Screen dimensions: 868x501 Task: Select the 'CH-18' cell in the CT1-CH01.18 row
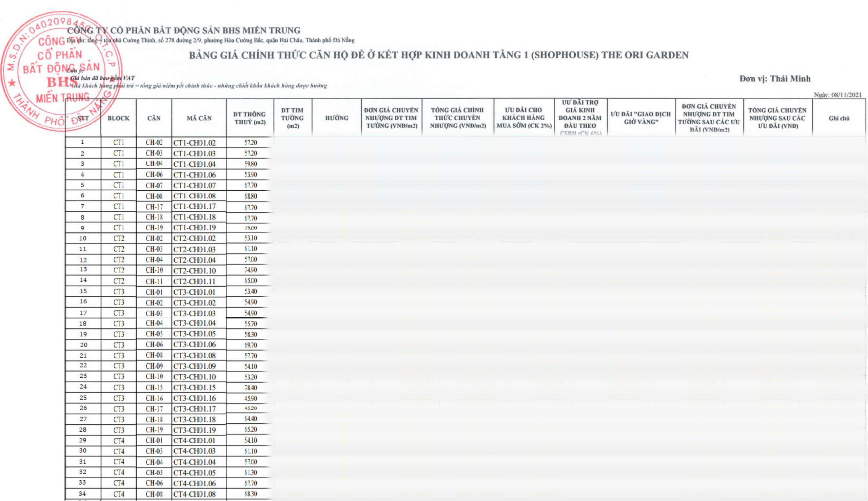click(154, 217)
